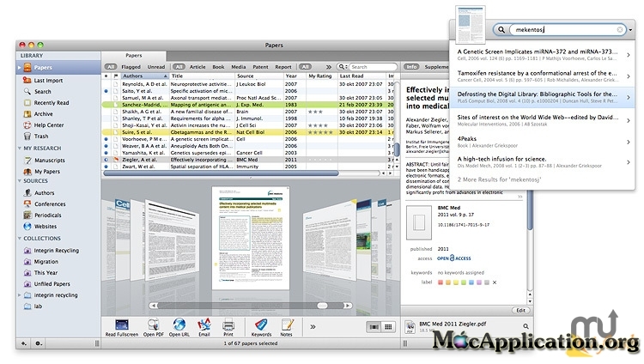Show 2 More Results for mekentosj
The width and height of the screenshot is (644, 364).
pyautogui.click(x=499, y=179)
